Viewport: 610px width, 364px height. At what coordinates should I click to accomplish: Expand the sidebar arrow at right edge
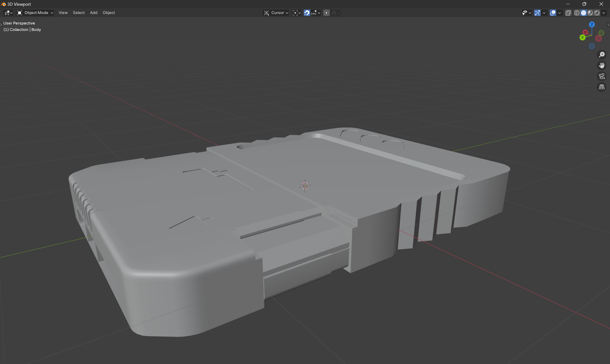(x=608, y=25)
